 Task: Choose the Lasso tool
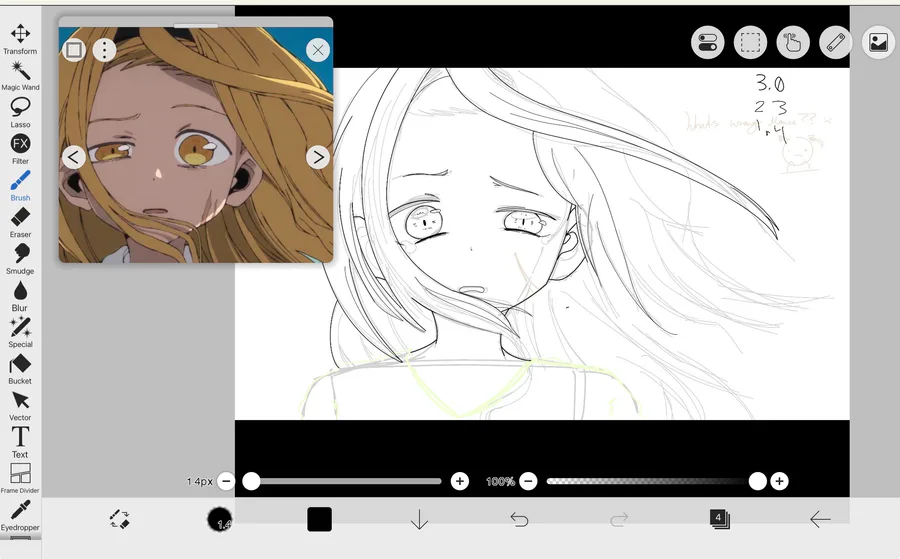pos(20,112)
